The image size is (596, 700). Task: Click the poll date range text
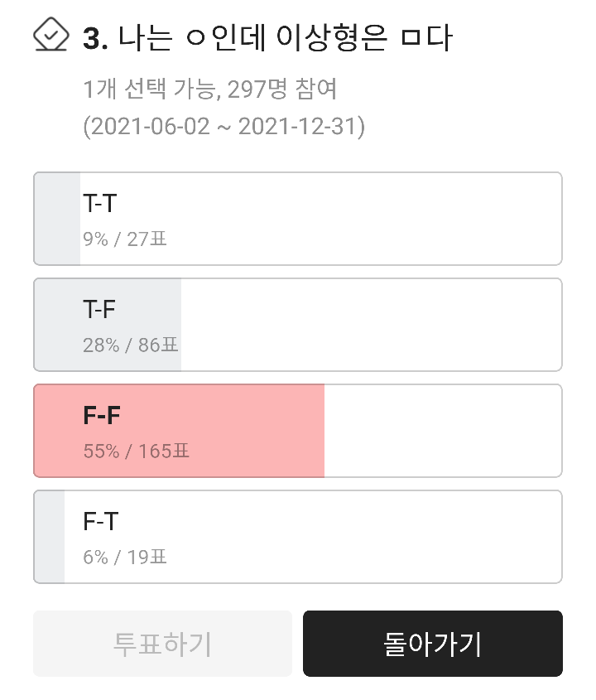point(223,127)
